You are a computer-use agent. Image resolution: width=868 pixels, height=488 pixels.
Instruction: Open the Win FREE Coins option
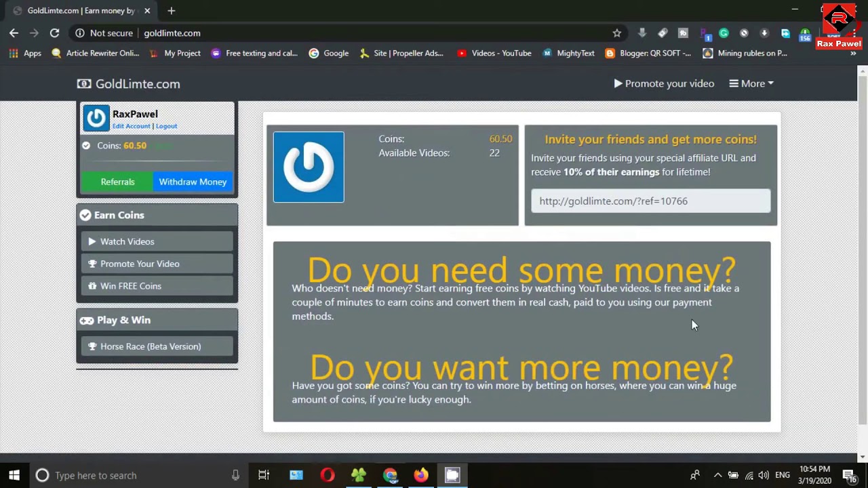pyautogui.click(x=157, y=286)
